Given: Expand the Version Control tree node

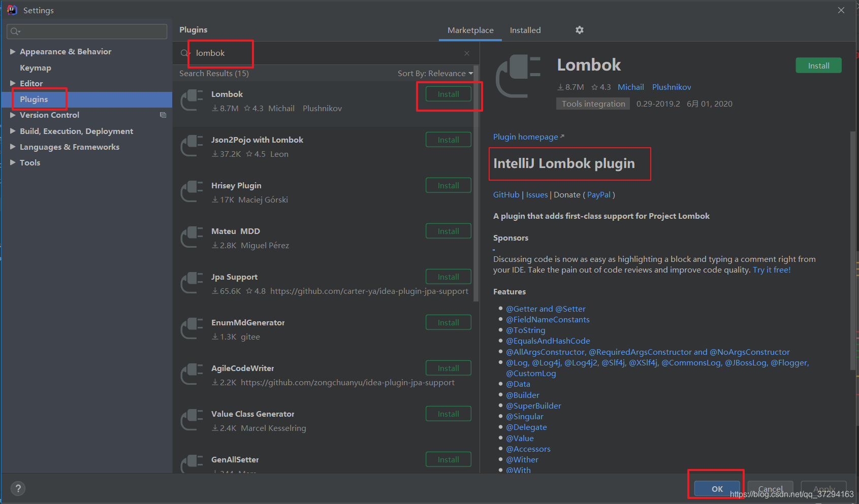Looking at the screenshot, I should pos(13,115).
